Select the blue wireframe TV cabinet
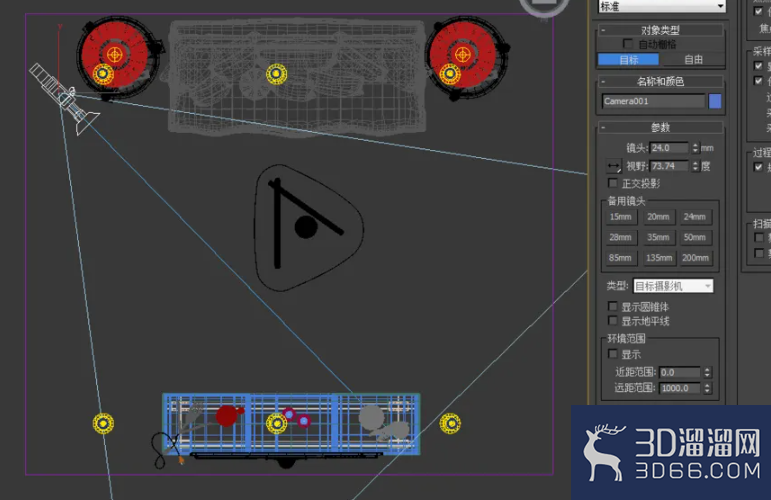 291,423
